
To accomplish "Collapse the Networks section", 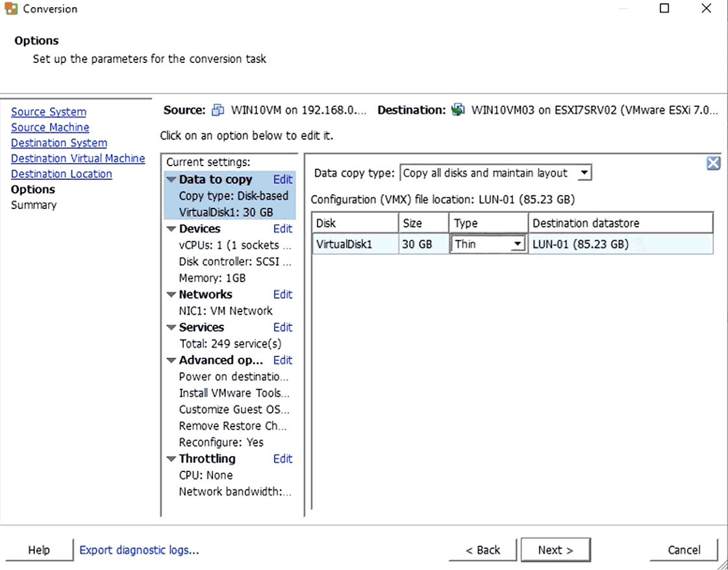I will (x=171, y=295).
